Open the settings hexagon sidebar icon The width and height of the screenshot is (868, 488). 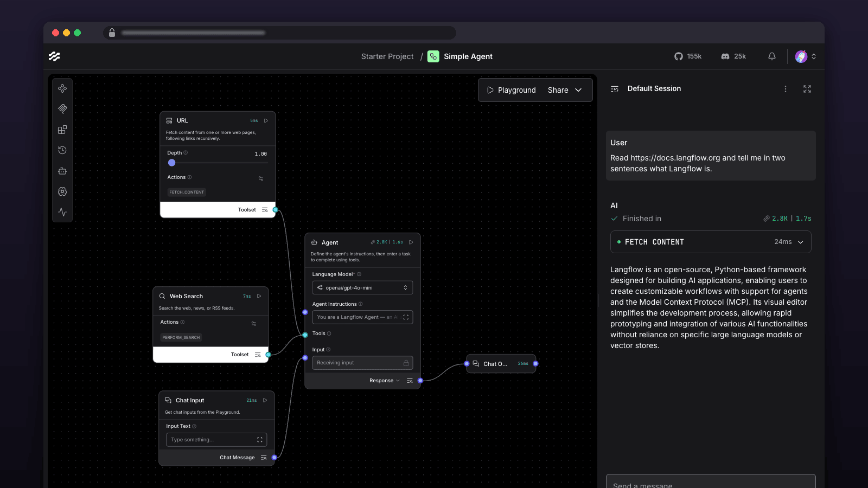pyautogui.click(x=62, y=191)
